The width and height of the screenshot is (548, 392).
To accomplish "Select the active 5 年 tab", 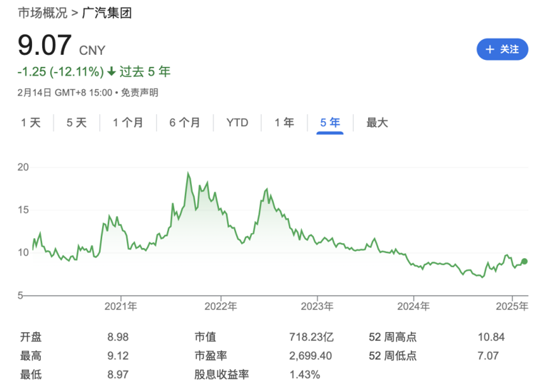I will coord(330,123).
